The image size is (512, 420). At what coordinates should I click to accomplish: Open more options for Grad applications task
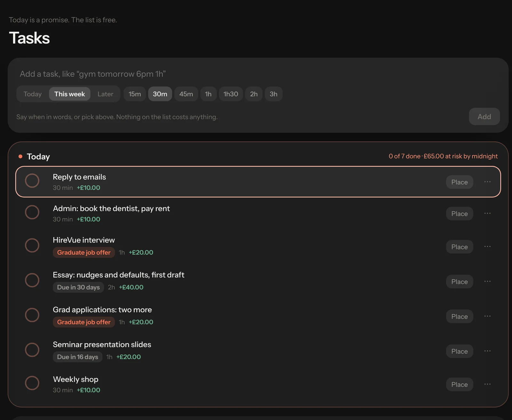tap(487, 316)
